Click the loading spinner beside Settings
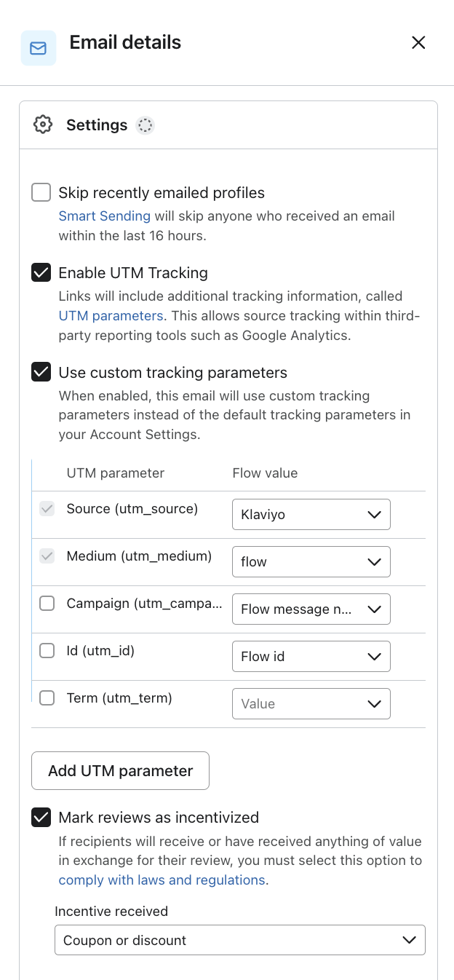454x980 pixels. coord(145,125)
